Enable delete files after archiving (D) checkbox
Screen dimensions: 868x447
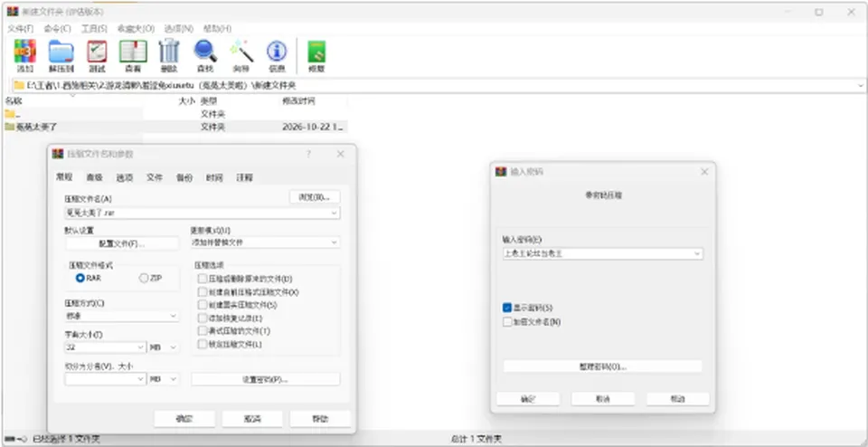coord(202,279)
